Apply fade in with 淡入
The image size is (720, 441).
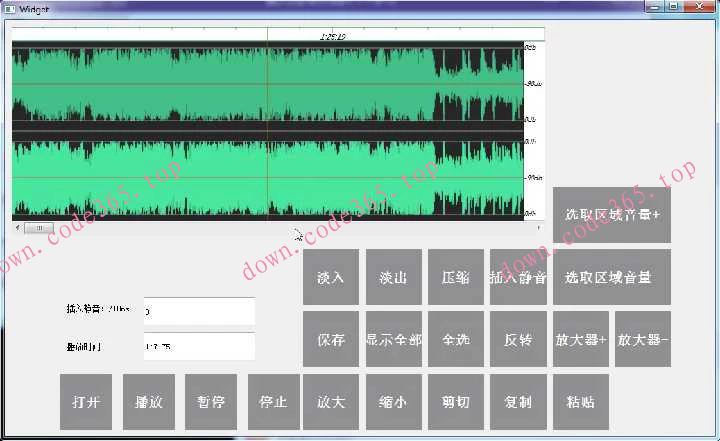pyautogui.click(x=331, y=277)
